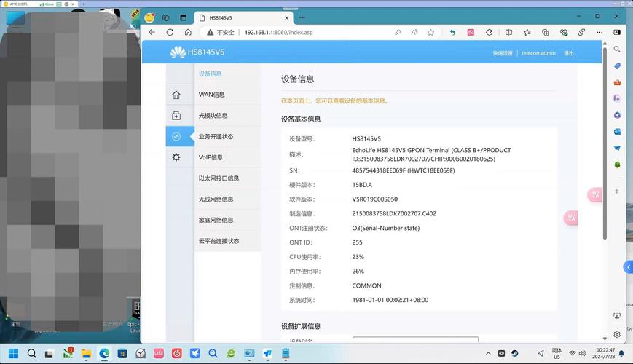The height and width of the screenshot is (364, 633).
Task: Open the clock showing 10:22:47
Action: (x=605, y=353)
